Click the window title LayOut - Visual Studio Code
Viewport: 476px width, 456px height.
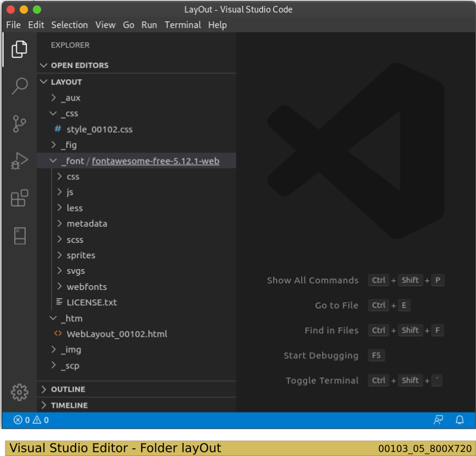239,10
